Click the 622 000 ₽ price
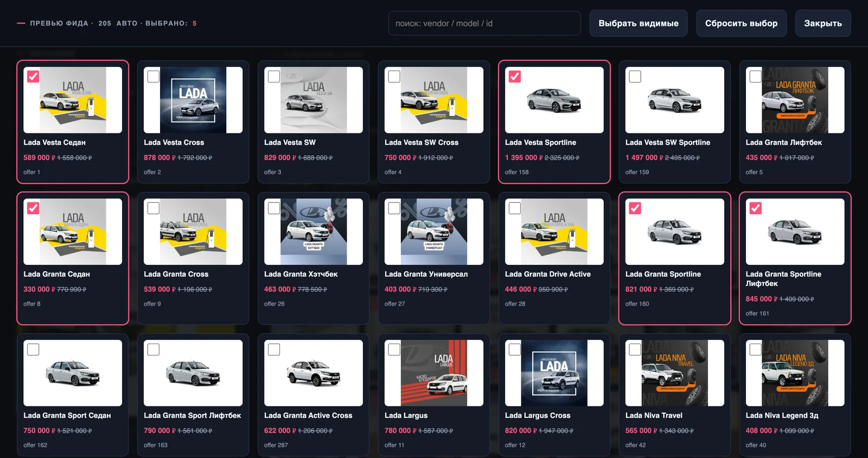The width and height of the screenshot is (868, 458). (280, 430)
